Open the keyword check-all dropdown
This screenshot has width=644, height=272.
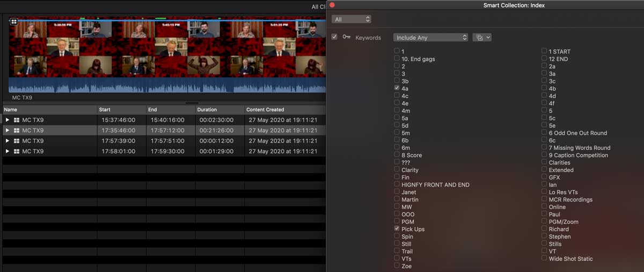[x=482, y=38]
